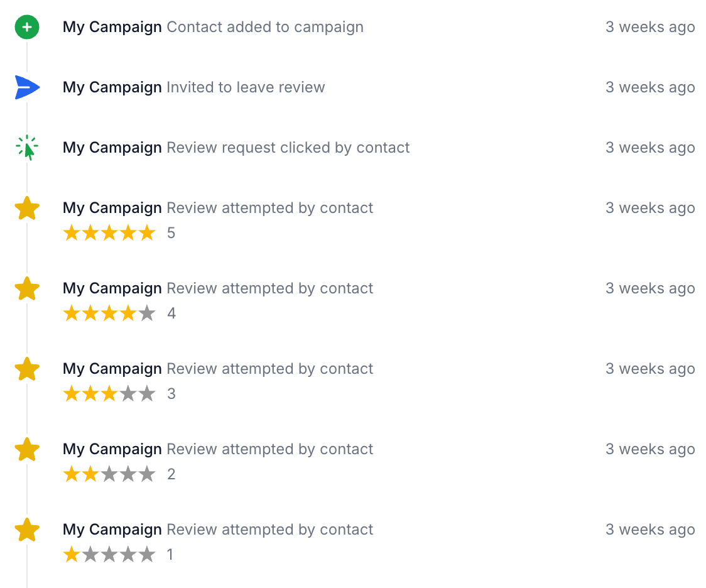Click the one-star rating row
The width and height of the screenshot is (706, 588).
click(119, 555)
